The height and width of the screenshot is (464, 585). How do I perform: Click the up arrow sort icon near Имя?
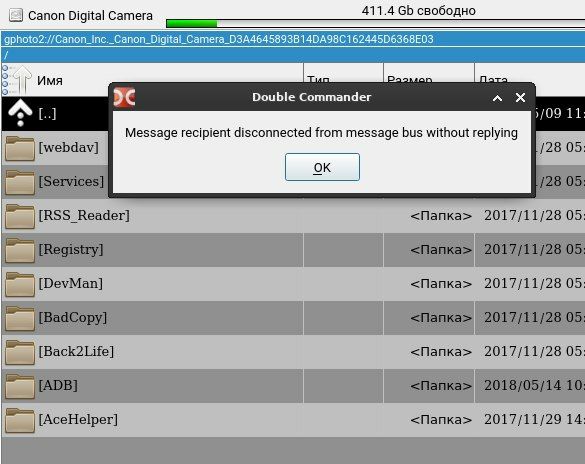(22, 79)
